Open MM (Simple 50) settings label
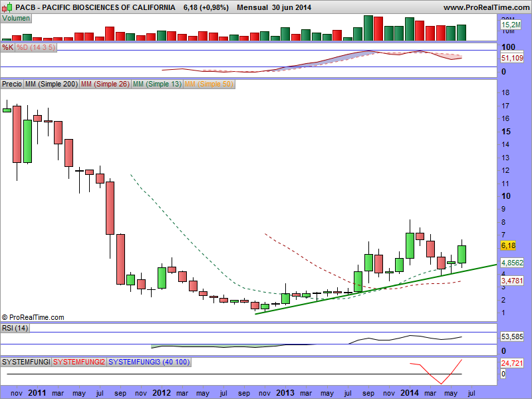Viewport: 532px width, 399px height. pos(209,84)
